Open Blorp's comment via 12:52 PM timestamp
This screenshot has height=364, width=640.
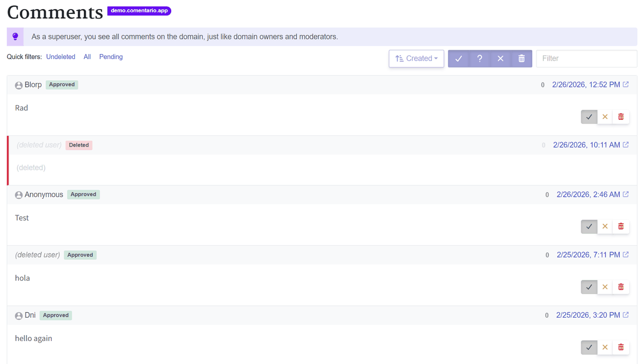pyautogui.click(x=586, y=85)
